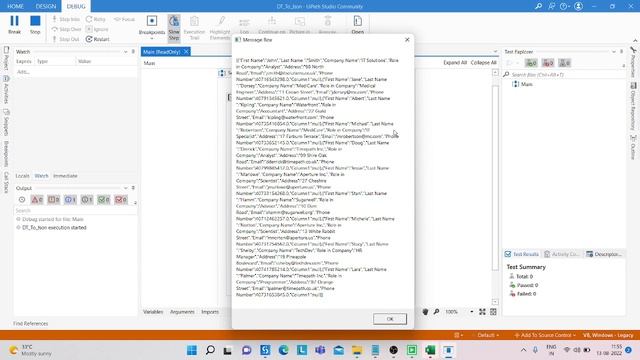Click the Open Logs icon
640x360 pixels.
point(358,24)
